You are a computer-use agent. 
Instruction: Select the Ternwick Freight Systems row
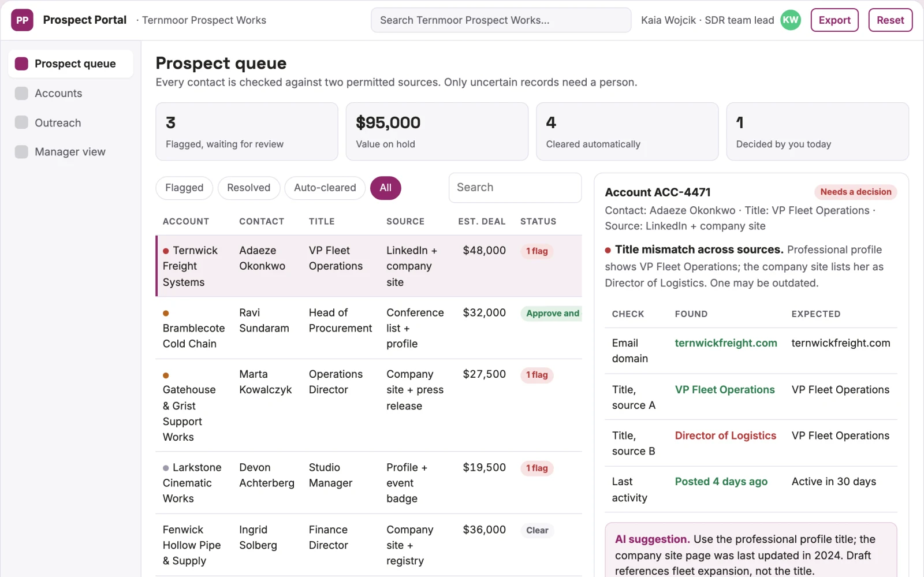coord(368,266)
